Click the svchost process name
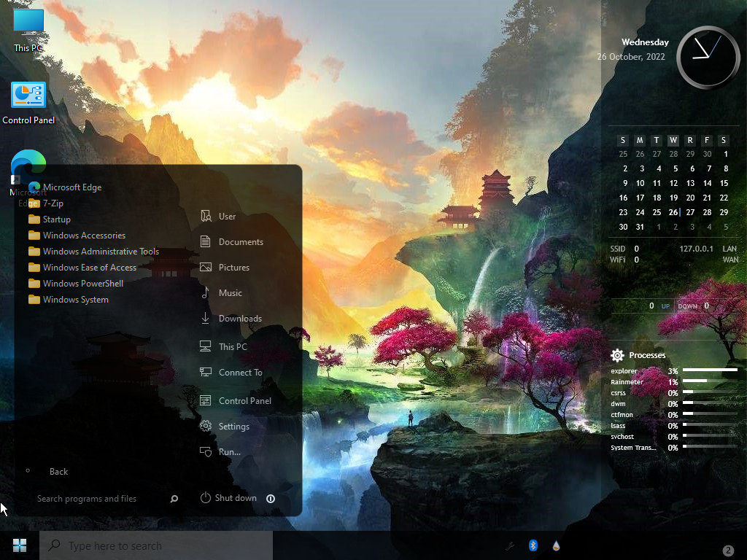747x560 pixels. pos(622,437)
